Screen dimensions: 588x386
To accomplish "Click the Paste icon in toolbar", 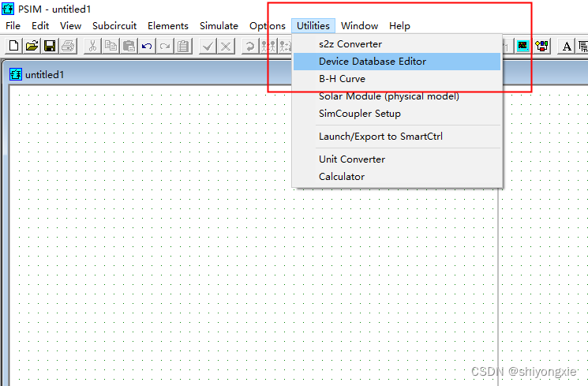I will 129,46.
